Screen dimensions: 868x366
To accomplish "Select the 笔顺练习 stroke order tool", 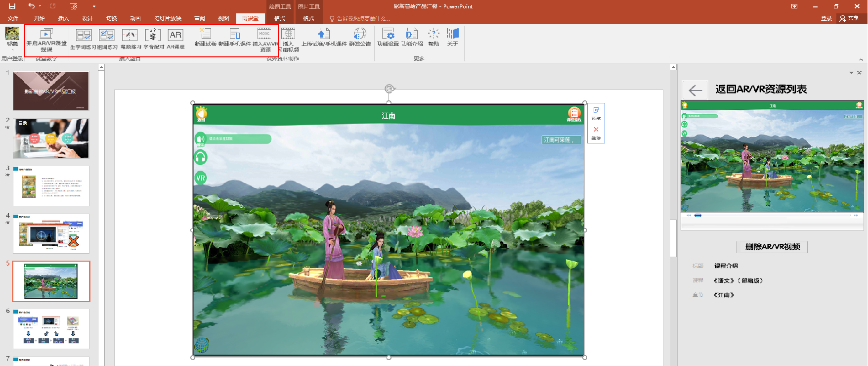I will 130,39.
